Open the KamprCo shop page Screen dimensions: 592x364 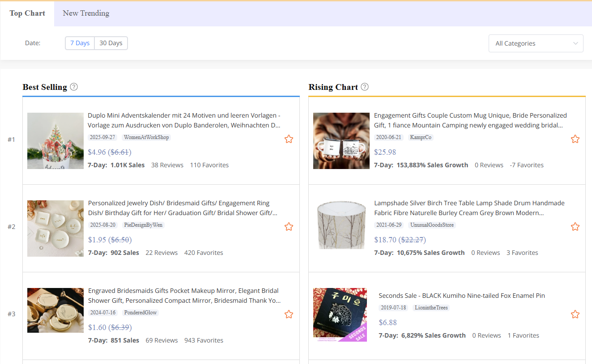click(x=421, y=137)
